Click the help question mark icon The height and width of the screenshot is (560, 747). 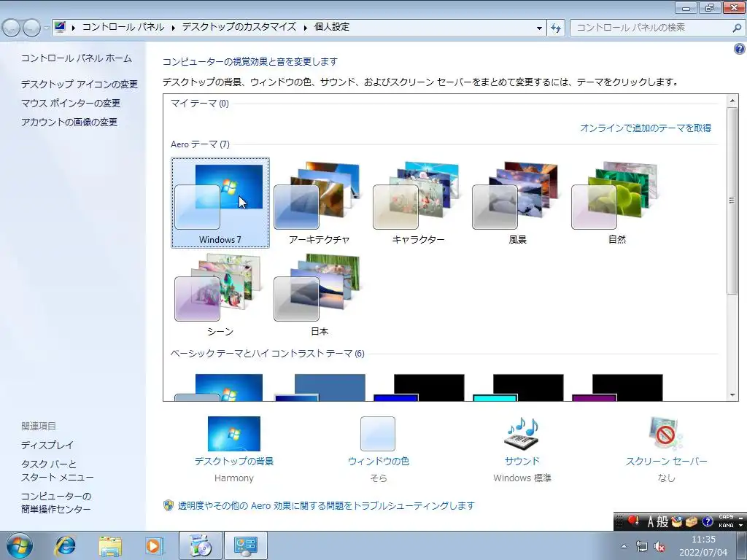(x=740, y=49)
